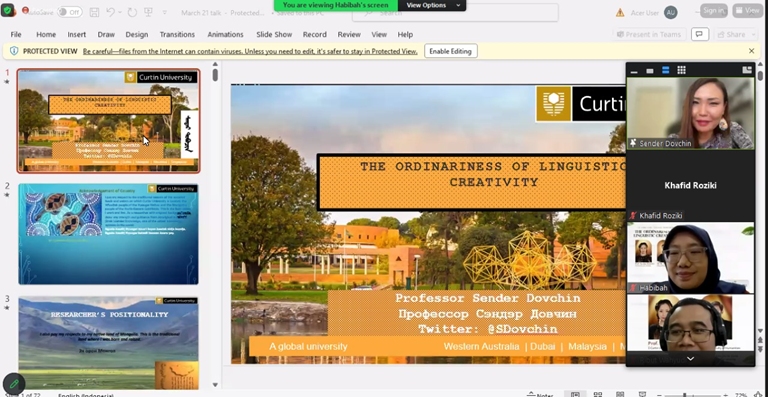The width and height of the screenshot is (768, 397).
Task: Click Zoom annotate pencil button
Action: tap(14, 384)
